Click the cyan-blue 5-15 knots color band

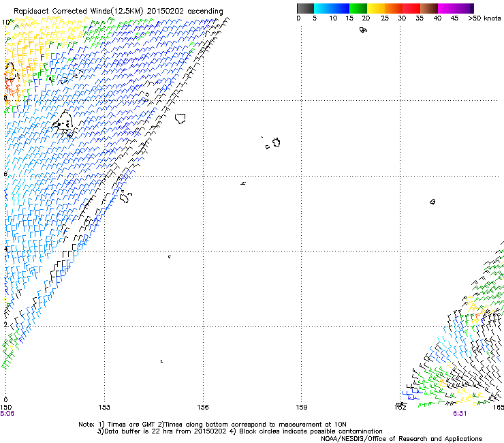pyautogui.click(x=332, y=8)
